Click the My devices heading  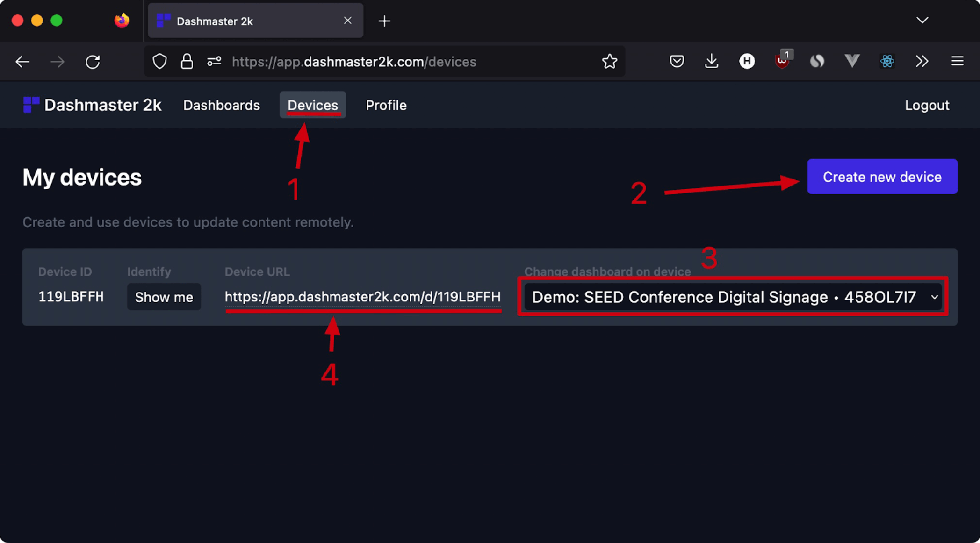(x=82, y=177)
